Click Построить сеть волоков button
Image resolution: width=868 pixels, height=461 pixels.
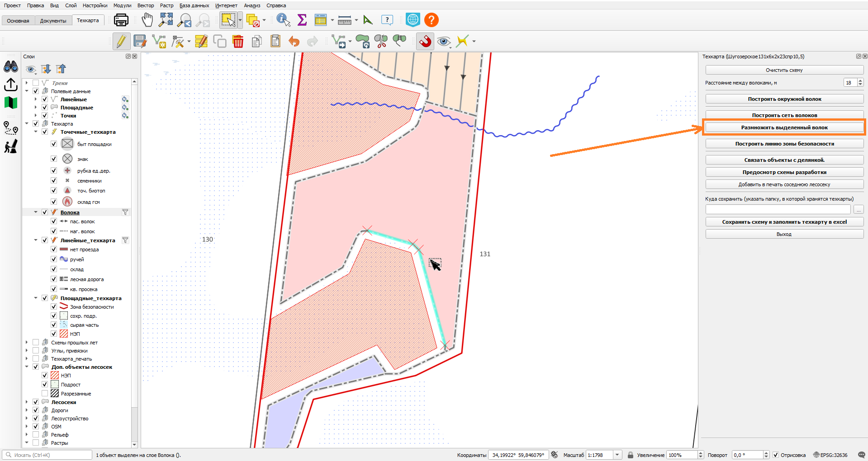(x=784, y=115)
